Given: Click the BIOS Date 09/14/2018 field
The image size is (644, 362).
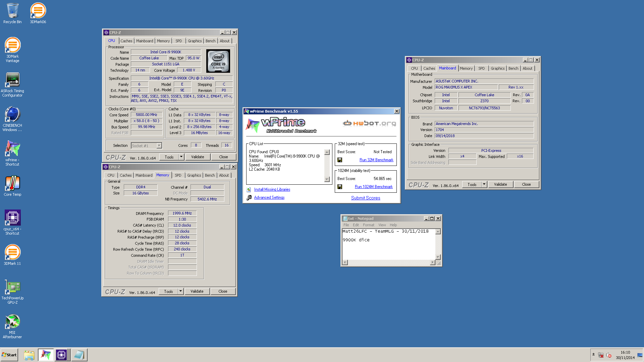Looking at the screenshot, I should [x=484, y=136].
